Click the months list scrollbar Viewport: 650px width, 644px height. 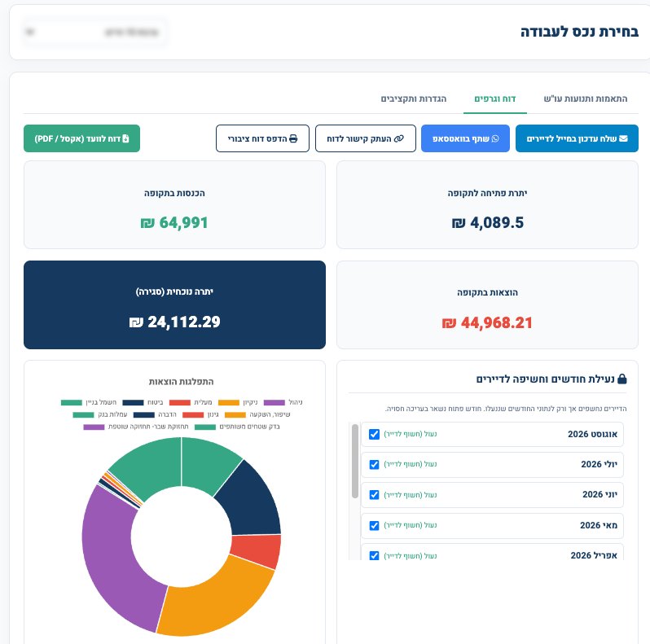click(x=355, y=461)
